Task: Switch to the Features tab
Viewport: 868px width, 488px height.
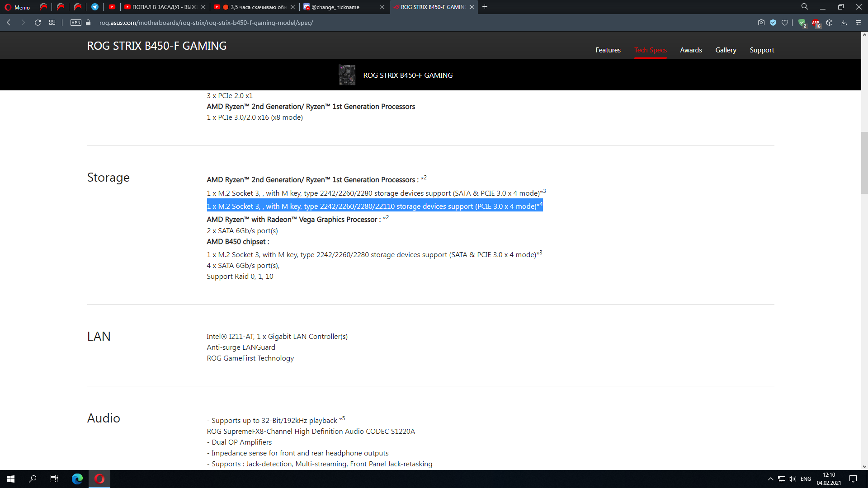Action: coord(608,50)
